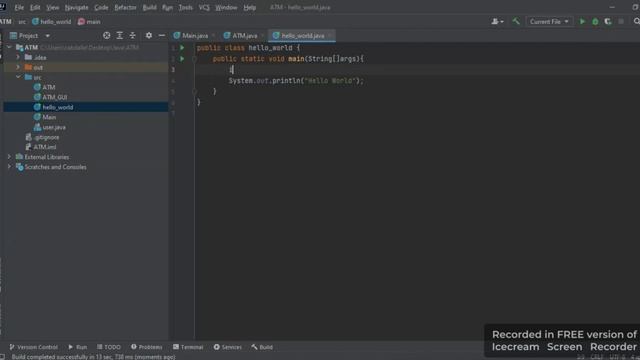Open Project panel settings gear

(149, 36)
